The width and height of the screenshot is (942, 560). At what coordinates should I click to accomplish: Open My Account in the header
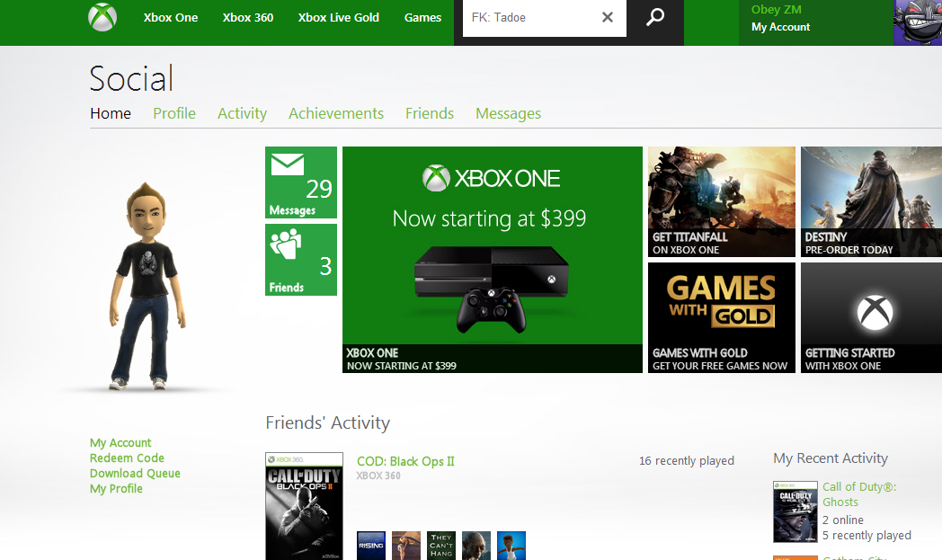(780, 27)
